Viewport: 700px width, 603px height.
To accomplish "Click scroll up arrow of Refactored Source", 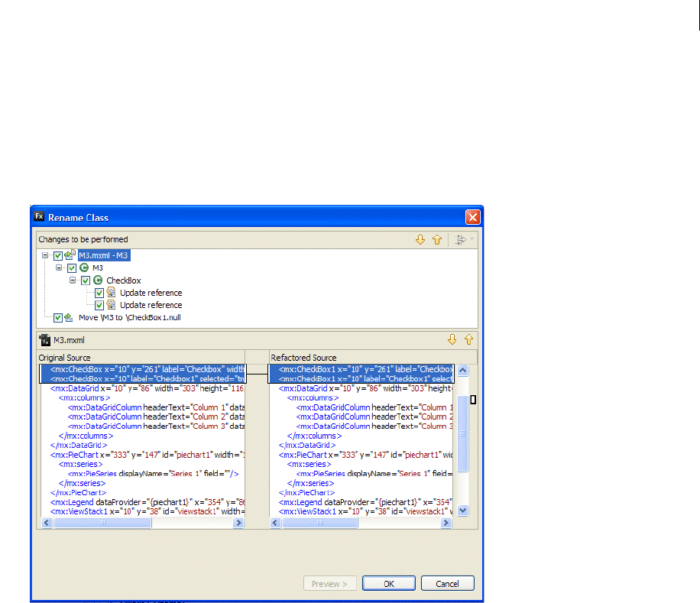I will [x=463, y=370].
